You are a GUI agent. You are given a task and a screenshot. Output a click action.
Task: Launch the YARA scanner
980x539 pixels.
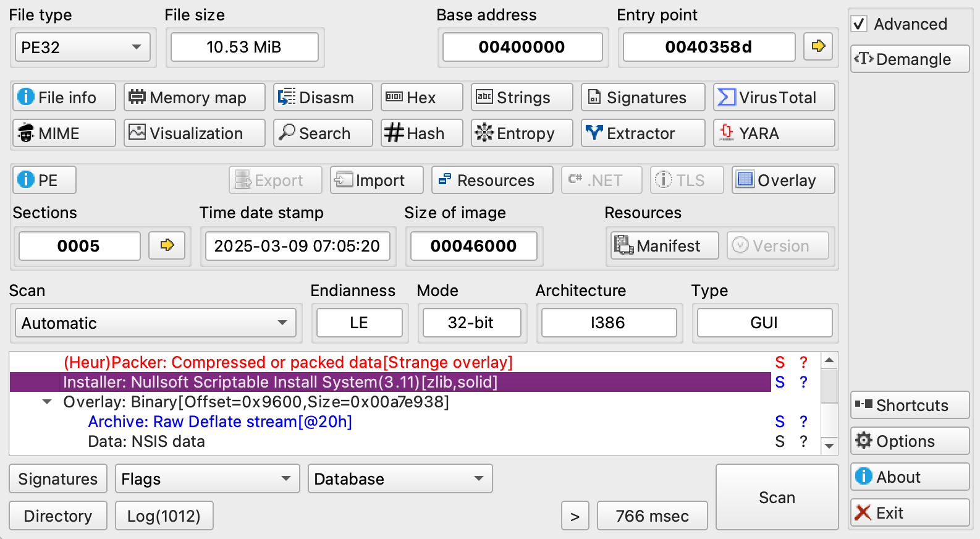click(774, 134)
